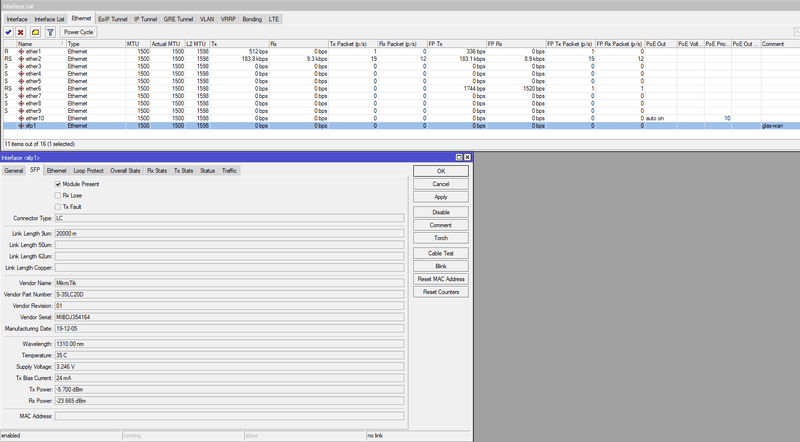This screenshot has height=442, width=800.
Task: Open the Status tab in sfp1 dialog
Action: [208, 171]
